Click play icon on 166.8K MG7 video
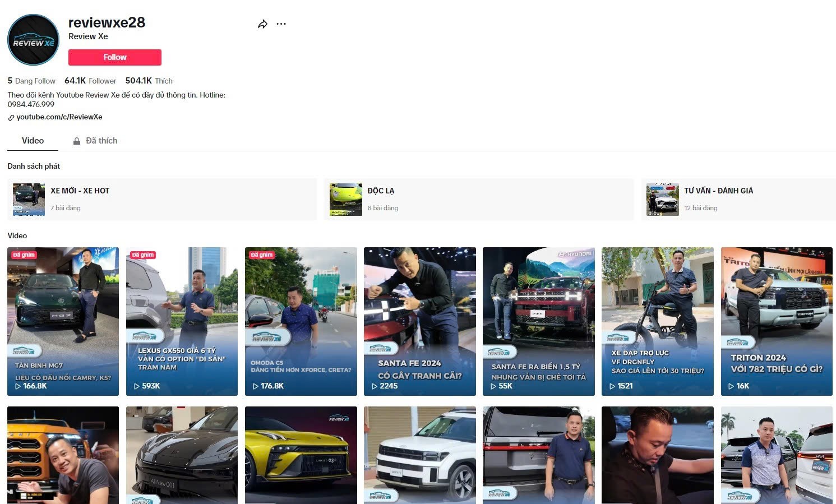 tap(18, 386)
